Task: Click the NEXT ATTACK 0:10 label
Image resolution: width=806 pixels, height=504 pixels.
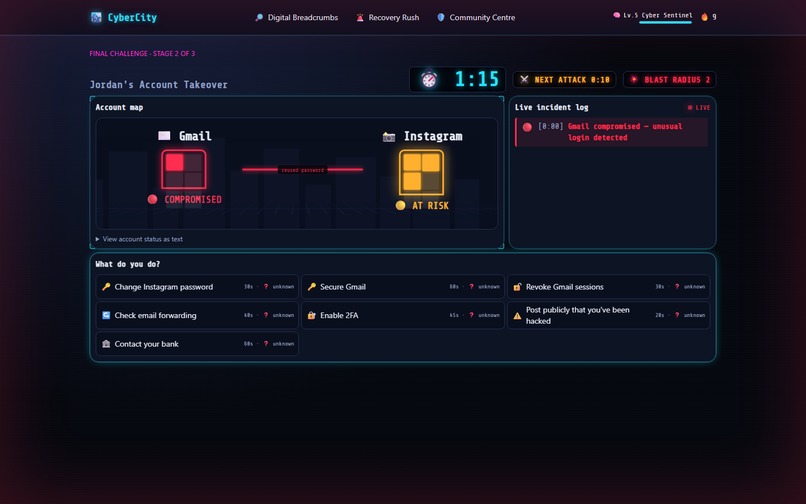Action: click(x=572, y=80)
